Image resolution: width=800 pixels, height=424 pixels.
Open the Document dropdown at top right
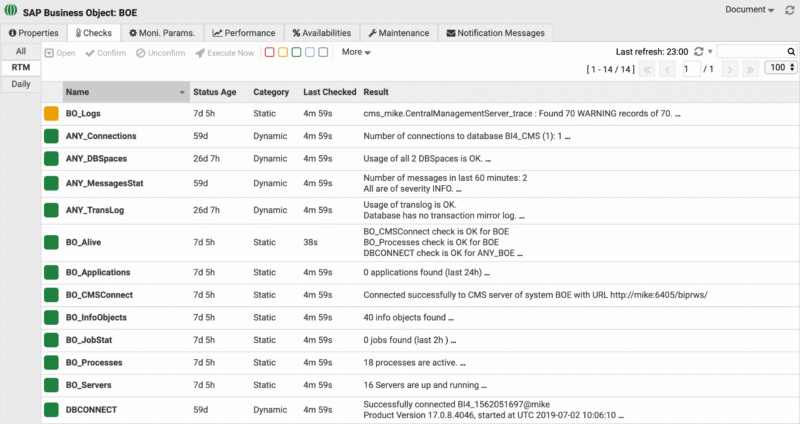(x=749, y=9)
